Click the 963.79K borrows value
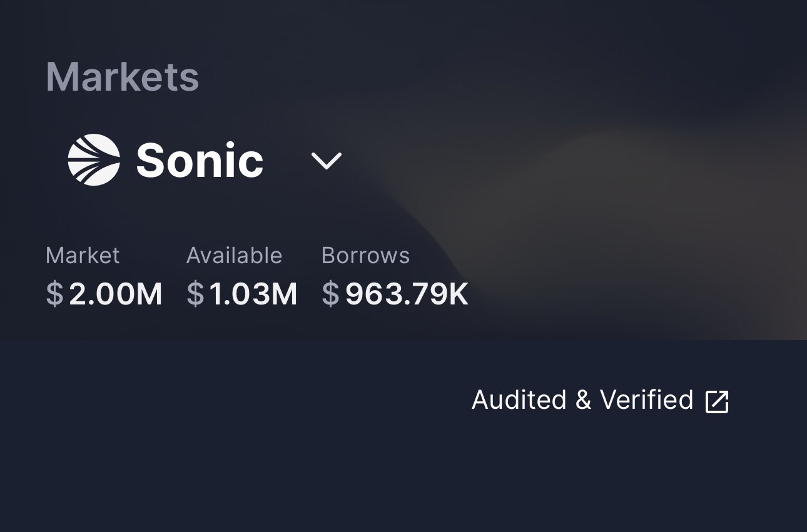The height and width of the screenshot is (532, 807). [407, 294]
